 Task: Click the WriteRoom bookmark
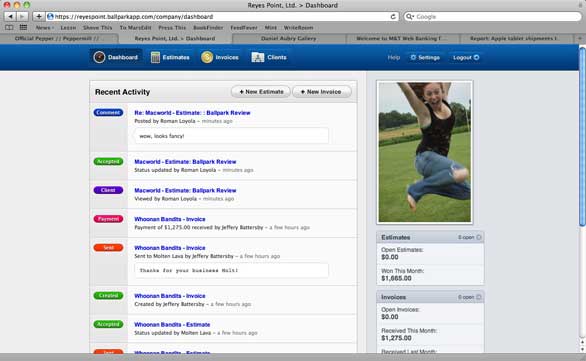pyautogui.click(x=298, y=28)
